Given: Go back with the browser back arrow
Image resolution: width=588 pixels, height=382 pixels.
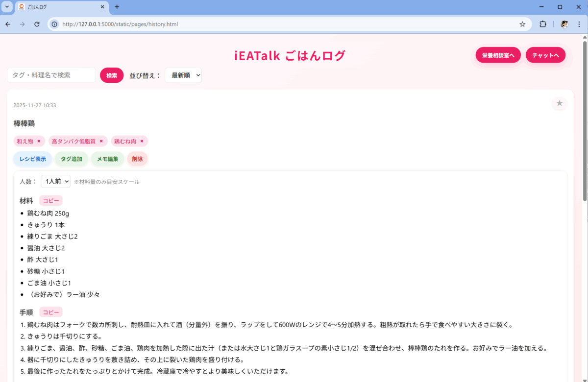Looking at the screenshot, I should point(8,24).
